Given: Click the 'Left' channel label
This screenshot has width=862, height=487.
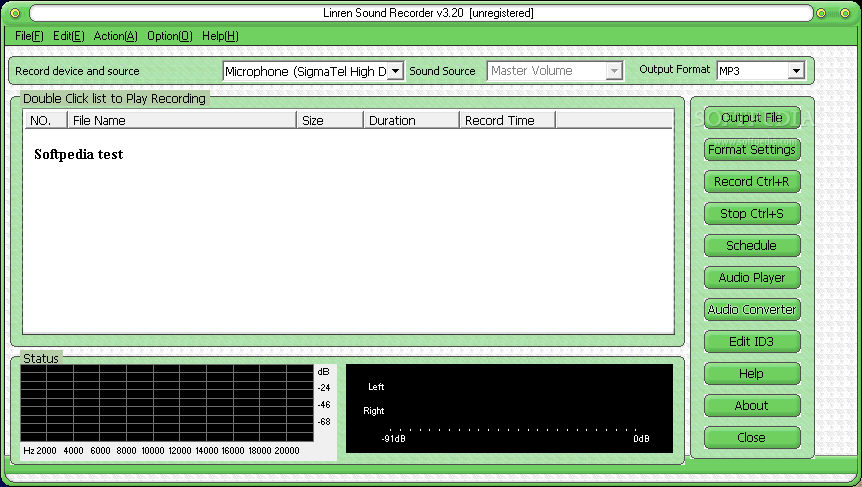Looking at the screenshot, I should (x=376, y=387).
